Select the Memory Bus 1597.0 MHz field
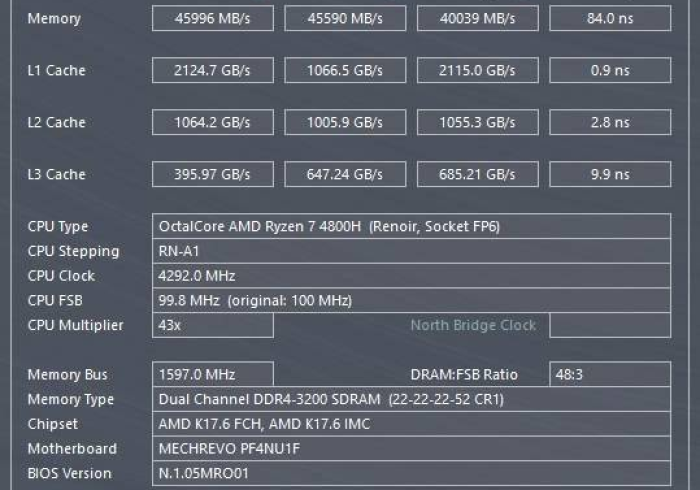 point(212,375)
